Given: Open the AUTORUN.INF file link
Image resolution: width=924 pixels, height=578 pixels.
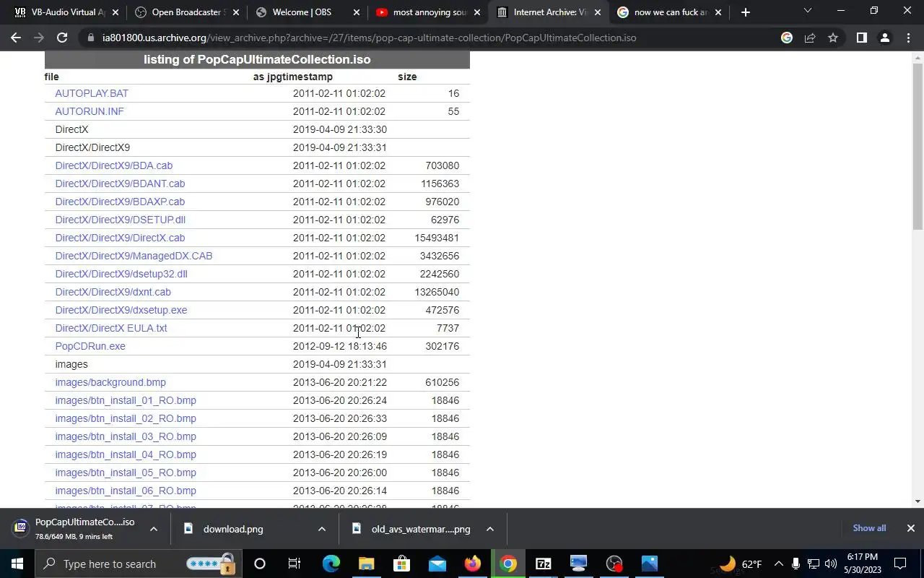Looking at the screenshot, I should [x=90, y=111].
